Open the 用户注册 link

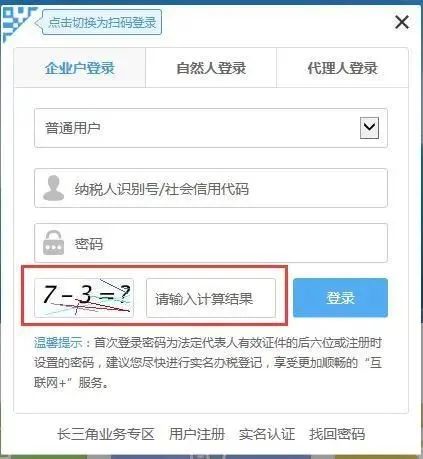pyautogui.click(x=197, y=434)
